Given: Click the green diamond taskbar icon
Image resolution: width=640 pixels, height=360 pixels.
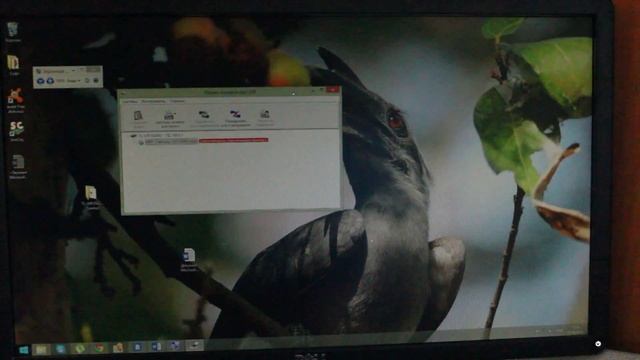Looking at the screenshot, I should point(80,349).
